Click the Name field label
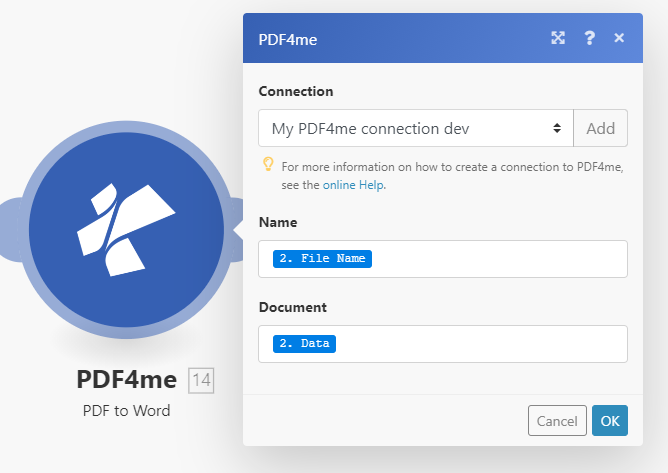 278,222
